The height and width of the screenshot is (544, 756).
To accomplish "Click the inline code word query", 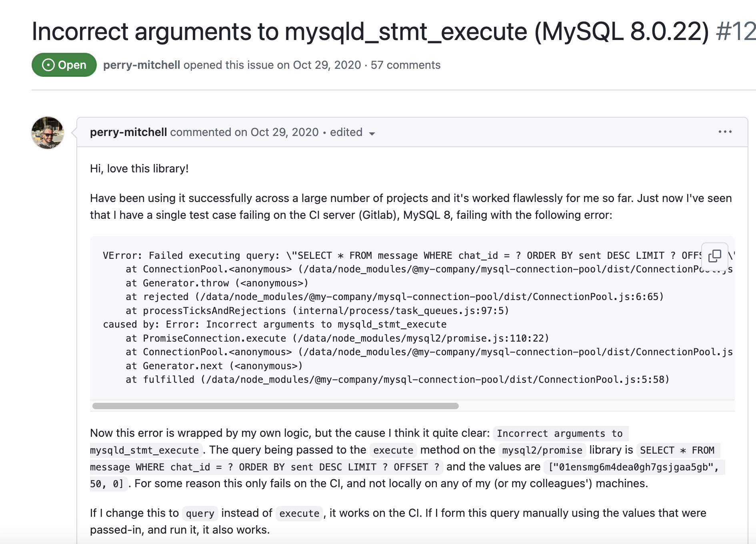I will click(x=200, y=513).
